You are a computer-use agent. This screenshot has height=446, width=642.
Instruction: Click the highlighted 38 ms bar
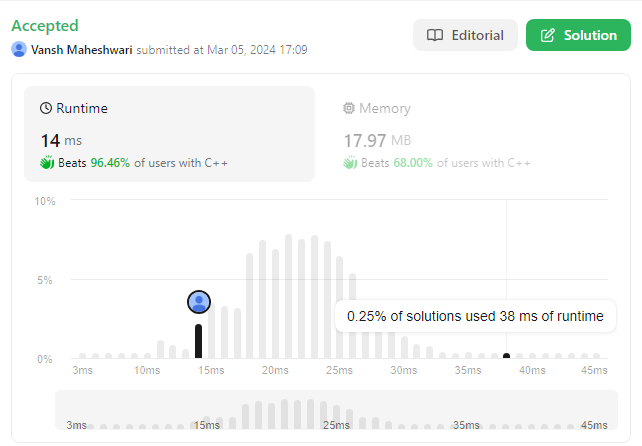[x=506, y=355]
